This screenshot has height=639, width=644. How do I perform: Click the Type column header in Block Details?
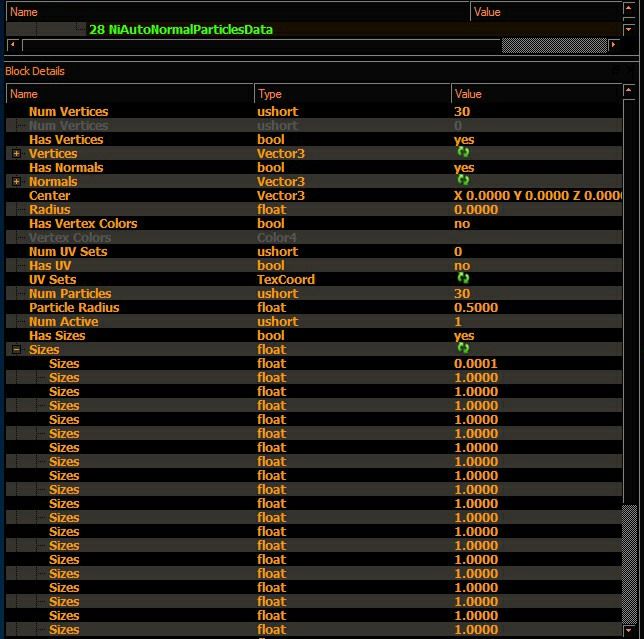click(x=352, y=94)
